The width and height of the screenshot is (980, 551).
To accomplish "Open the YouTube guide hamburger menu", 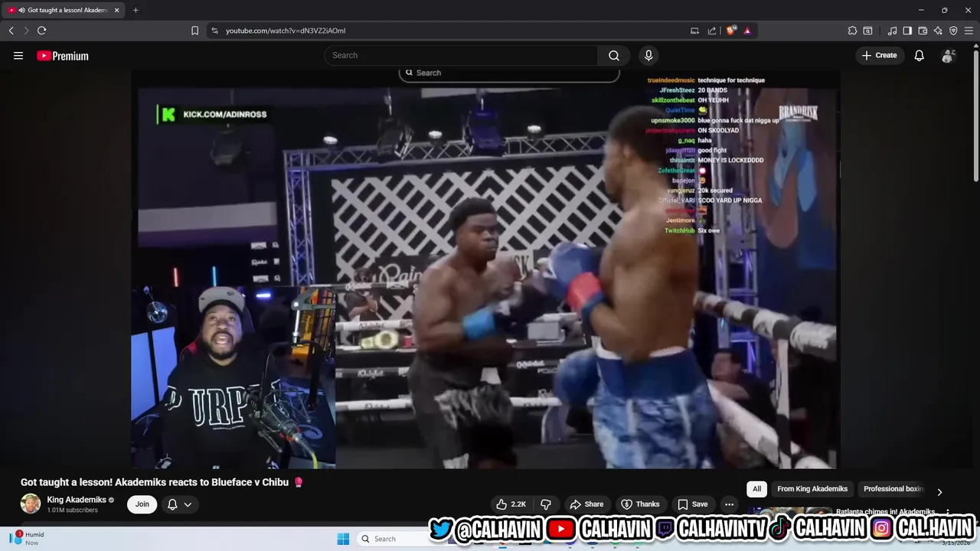I will coord(18,55).
